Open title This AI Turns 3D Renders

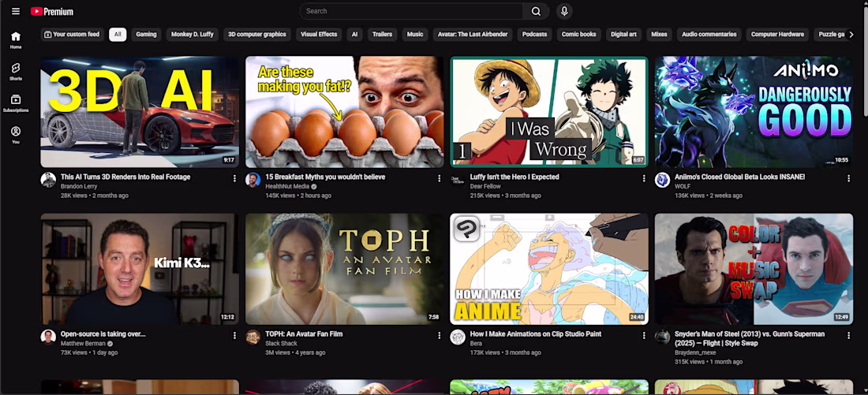pos(125,177)
